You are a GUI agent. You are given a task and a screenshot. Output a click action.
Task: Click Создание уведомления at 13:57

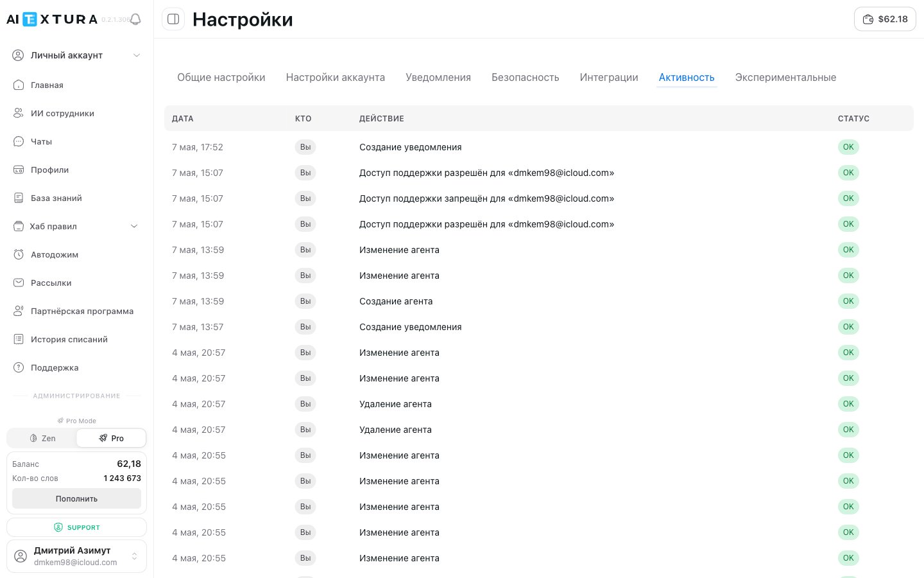click(411, 327)
